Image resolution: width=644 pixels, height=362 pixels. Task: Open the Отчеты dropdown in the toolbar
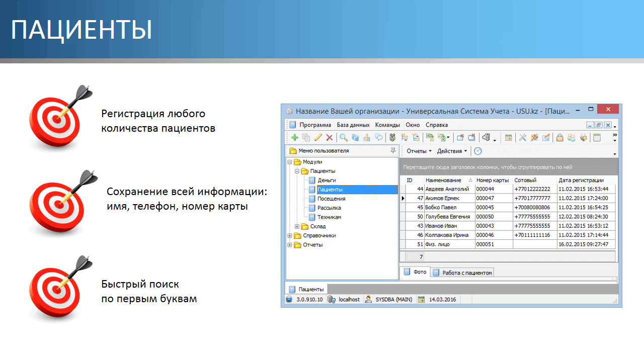point(419,151)
